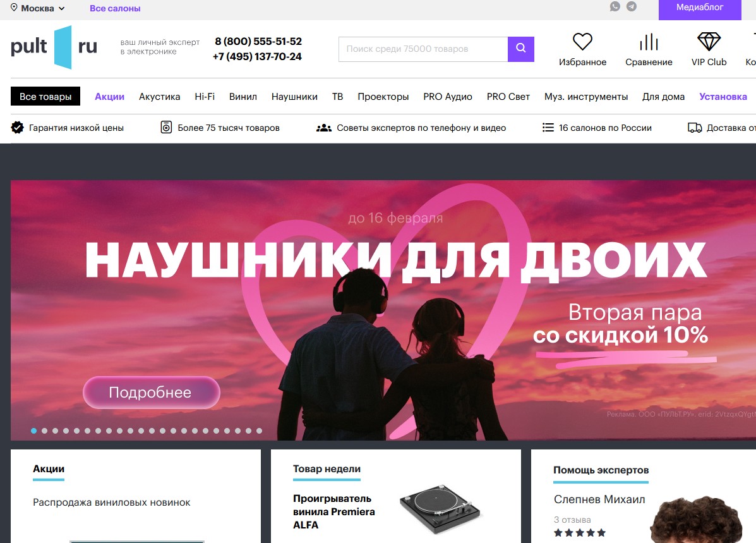756x543 pixels.
Task: Click the Premiera ALFA turntable image
Action: click(440, 509)
